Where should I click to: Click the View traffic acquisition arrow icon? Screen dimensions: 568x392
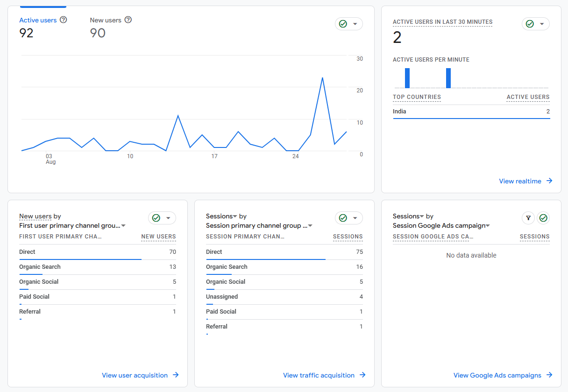click(362, 375)
